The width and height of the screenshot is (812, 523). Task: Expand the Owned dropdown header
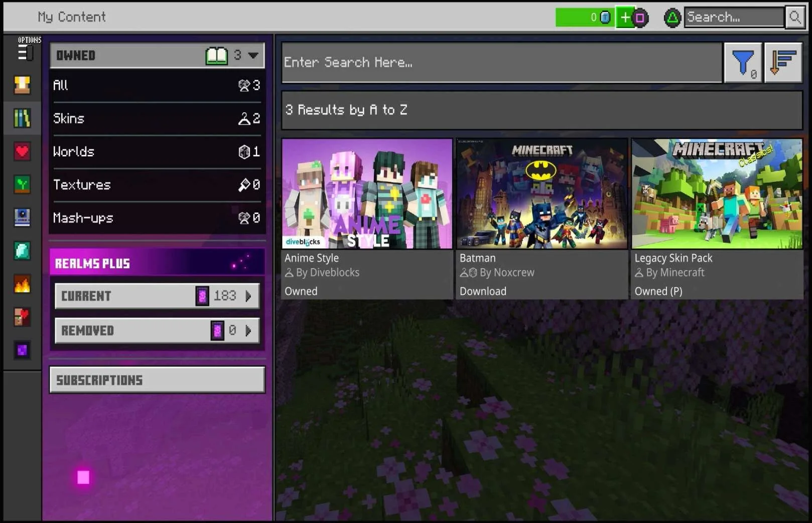click(x=157, y=55)
